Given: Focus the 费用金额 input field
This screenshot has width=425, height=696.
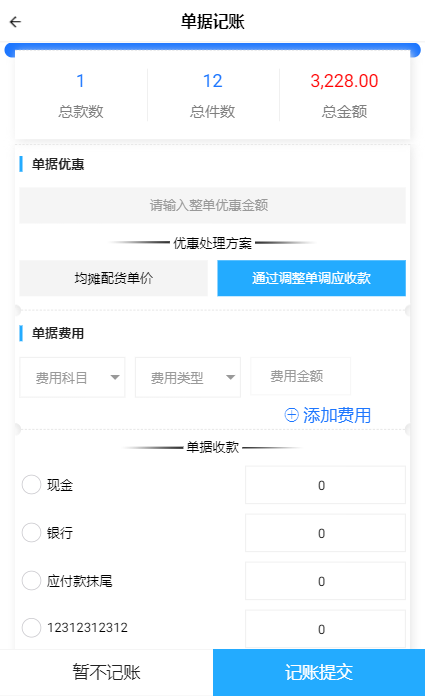Looking at the screenshot, I should 301,376.
